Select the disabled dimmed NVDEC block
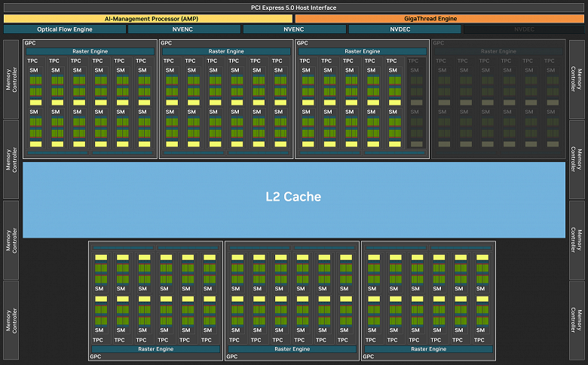The image size is (588, 365). [x=524, y=29]
